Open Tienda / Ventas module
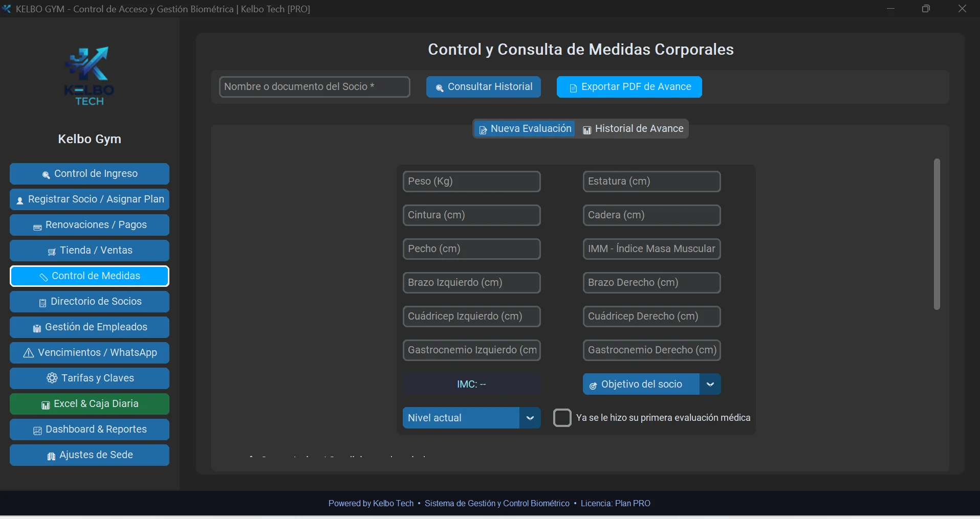980x519 pixels. pos(90,251)
